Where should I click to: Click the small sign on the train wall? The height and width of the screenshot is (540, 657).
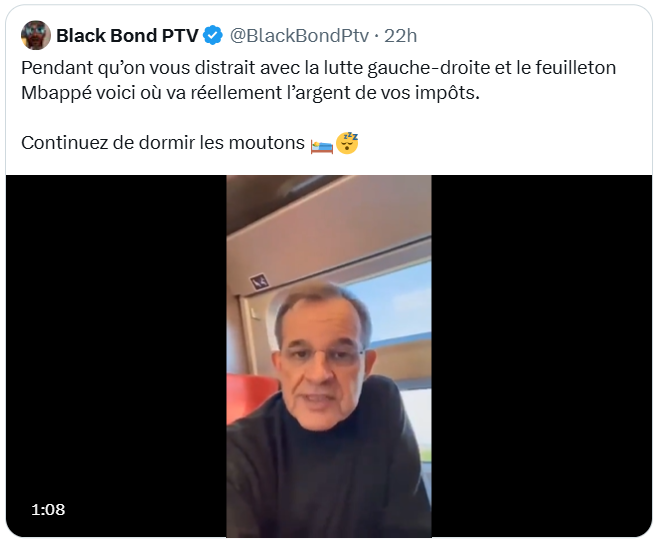pyautogui.click(x=260, y=281)
